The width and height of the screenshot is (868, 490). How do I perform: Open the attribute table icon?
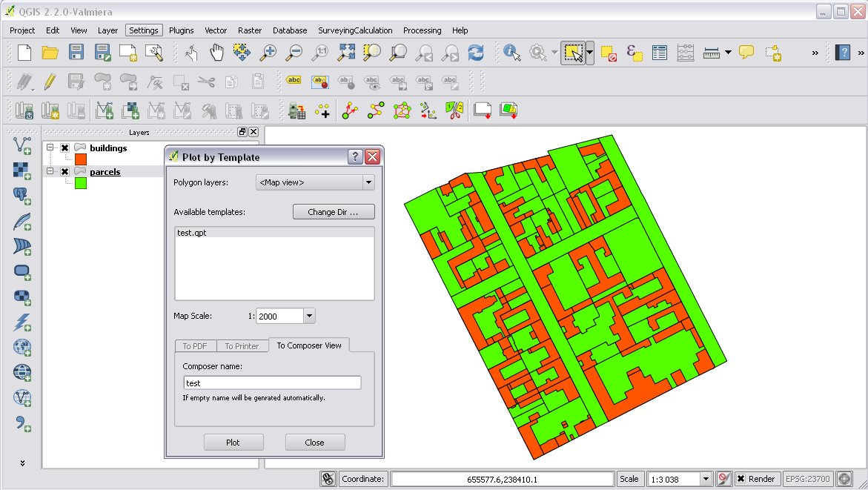(x=660, y=52)
